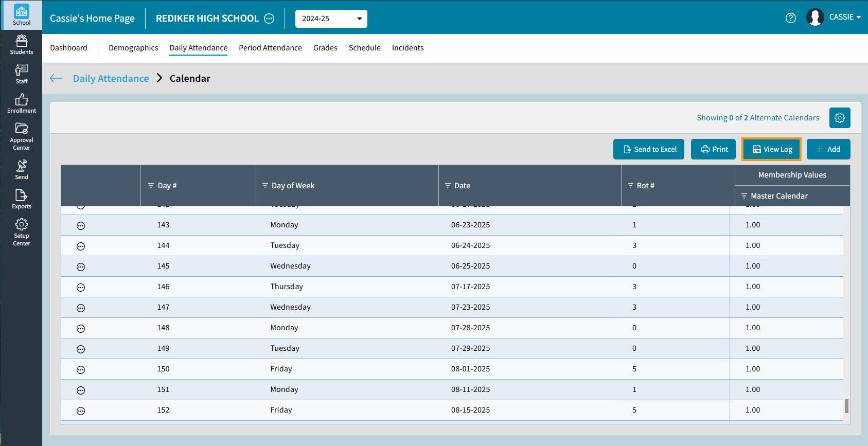Select the date cell 08-15-2025

click(x=470, y=410)
